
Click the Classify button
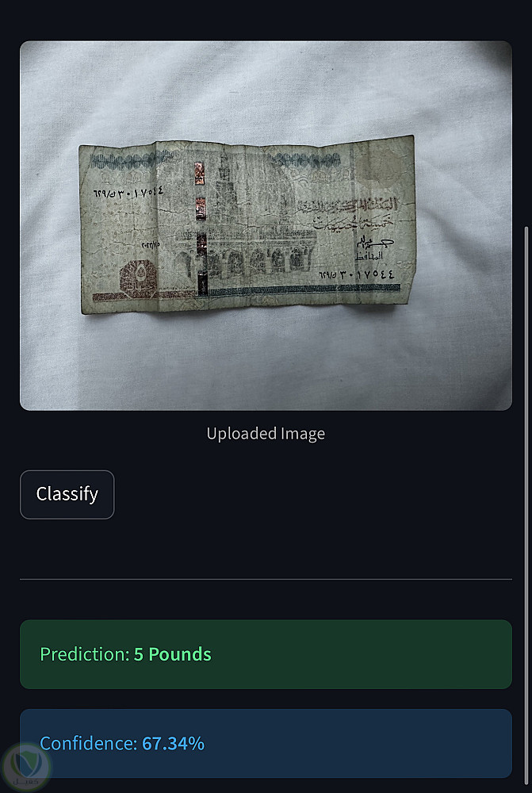67,495
